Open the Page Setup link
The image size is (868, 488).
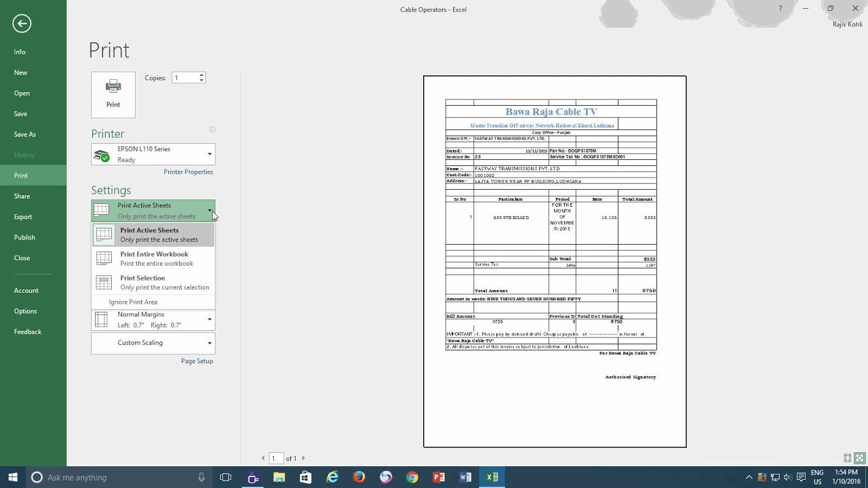click(197, 361)
